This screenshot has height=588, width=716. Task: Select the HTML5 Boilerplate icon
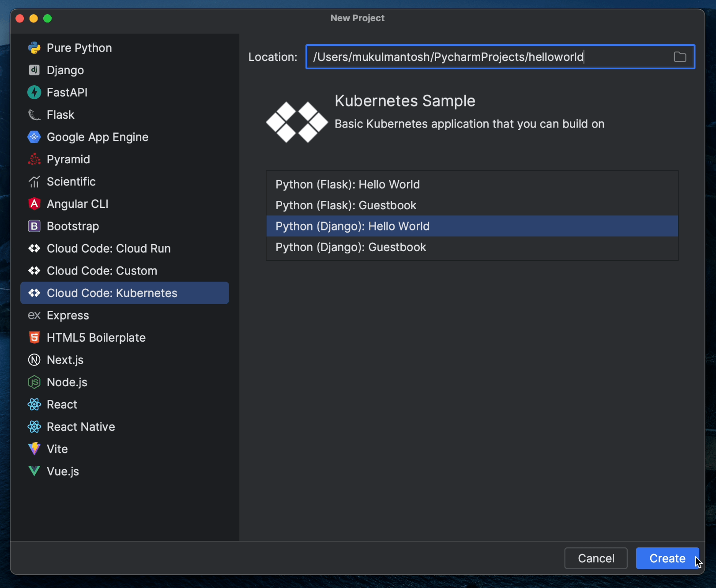(34, 337)
